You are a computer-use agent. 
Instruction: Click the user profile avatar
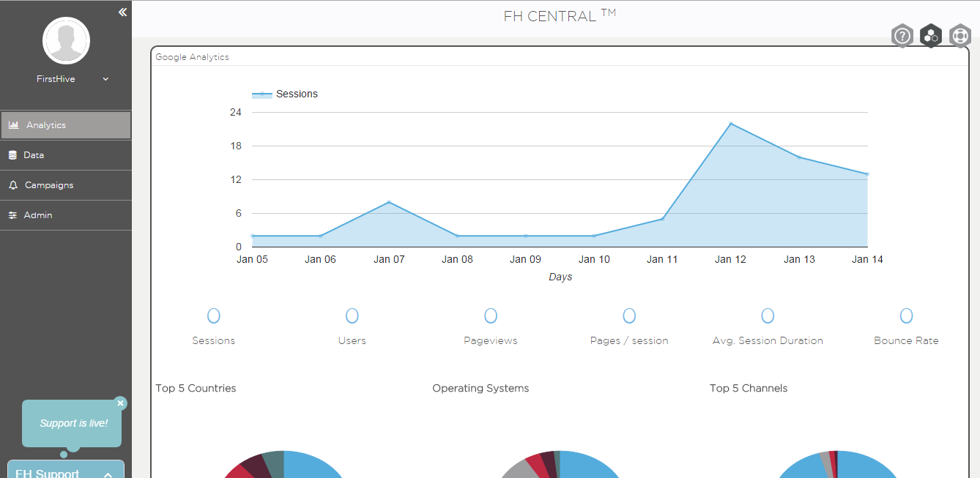pyautogui.click(x=66, y=41)
